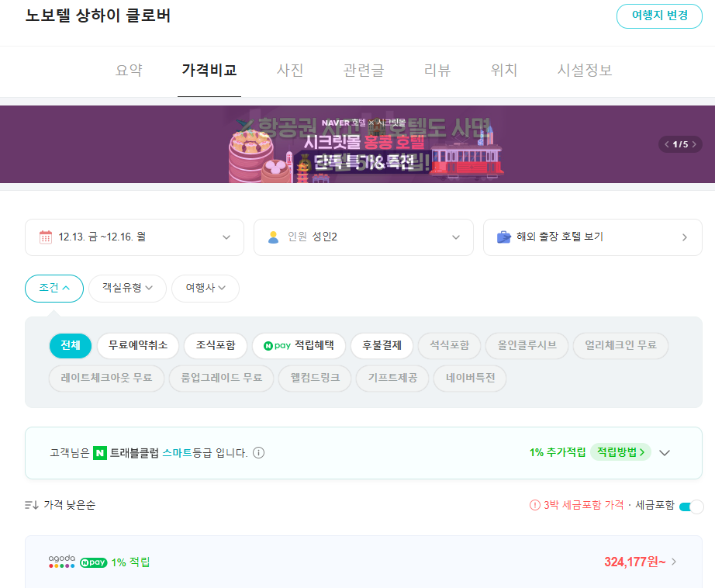Open the 적립방법 button

pyautogui.click(x=620, y=452)
